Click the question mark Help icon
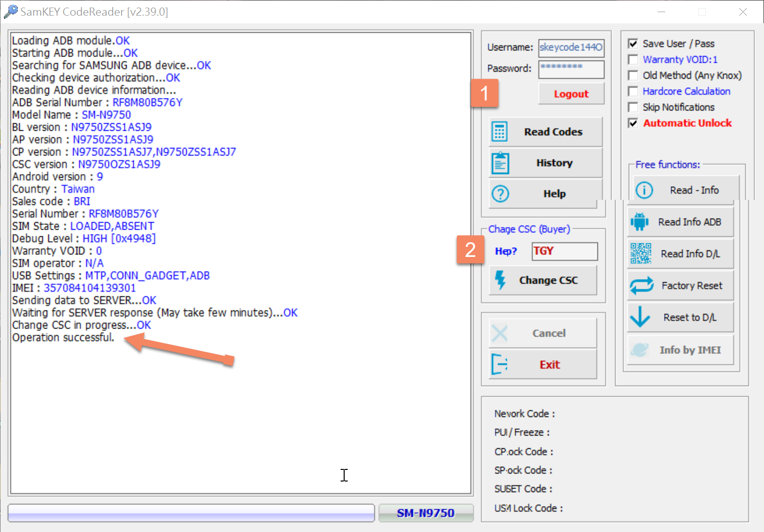764x532 pixels. click(x=500, y=194)
